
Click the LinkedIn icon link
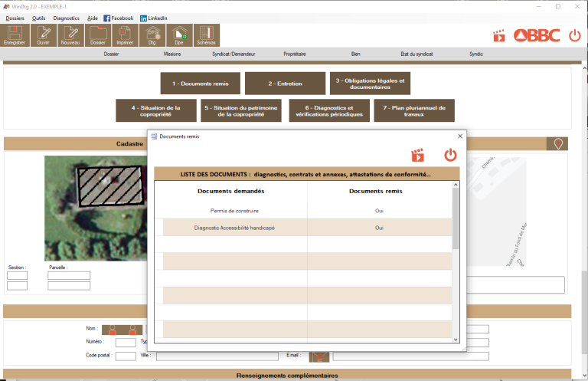click(154, 18)
